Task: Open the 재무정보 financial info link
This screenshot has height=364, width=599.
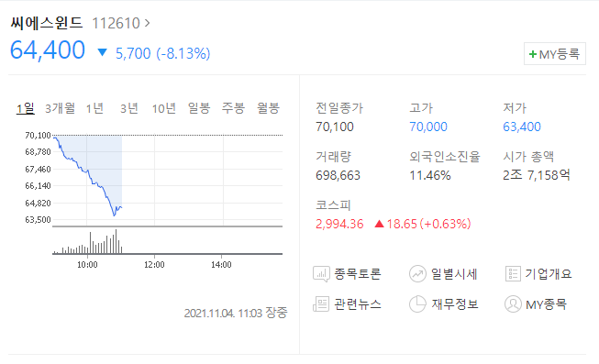Action: coord(455,304)
